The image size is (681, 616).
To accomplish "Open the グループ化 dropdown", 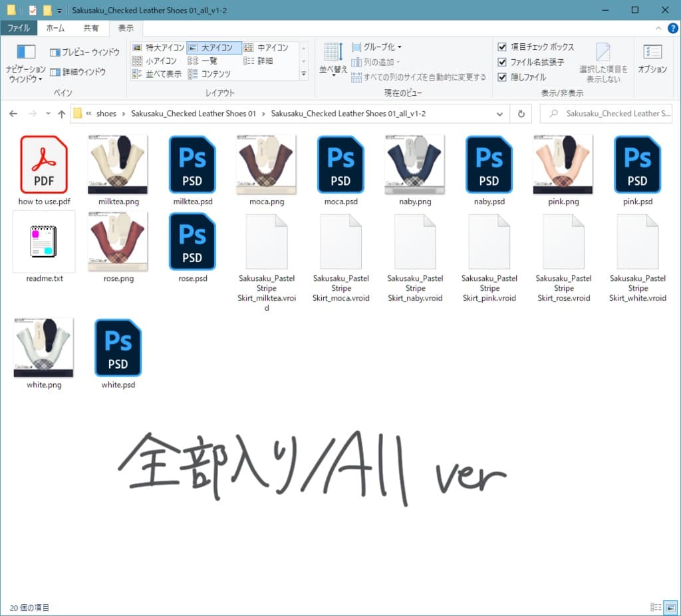I will point(377,47).
